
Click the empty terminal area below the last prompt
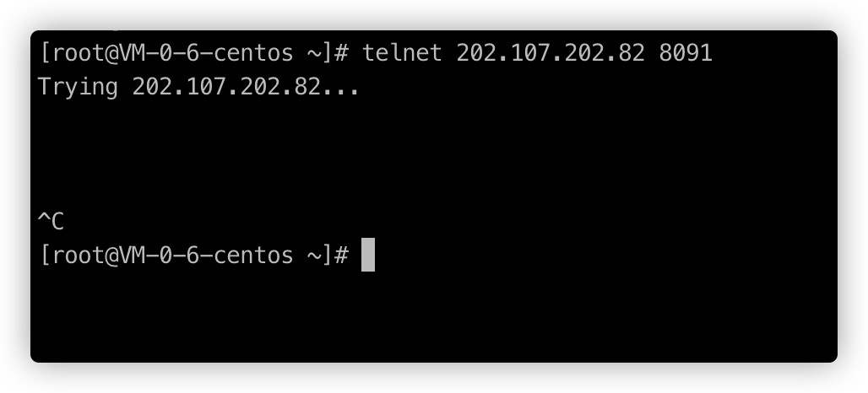[433, 316]
